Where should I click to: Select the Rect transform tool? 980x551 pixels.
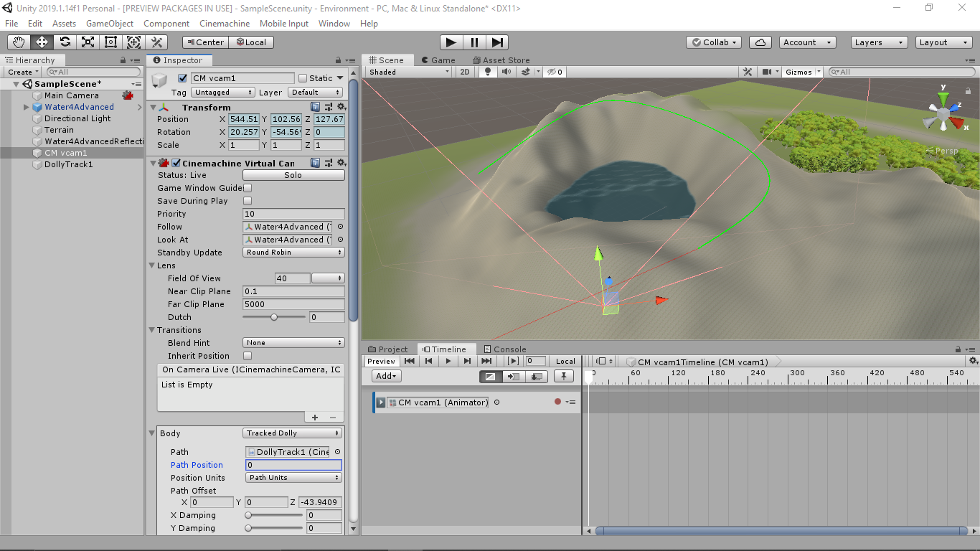pos(110,42)
